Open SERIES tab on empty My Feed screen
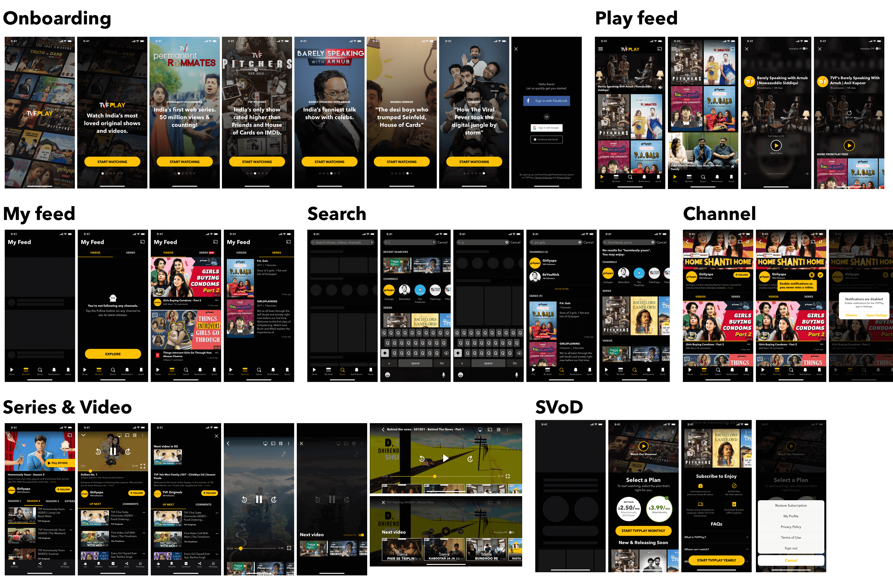This screenshot has width=893, height=588. click(x=131, y=253)
